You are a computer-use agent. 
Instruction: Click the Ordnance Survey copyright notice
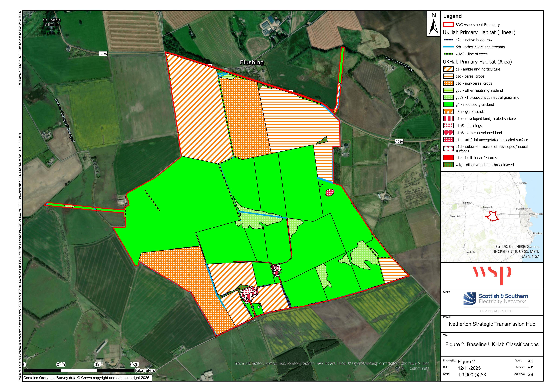pyautogui.click(x=86, y=378)
